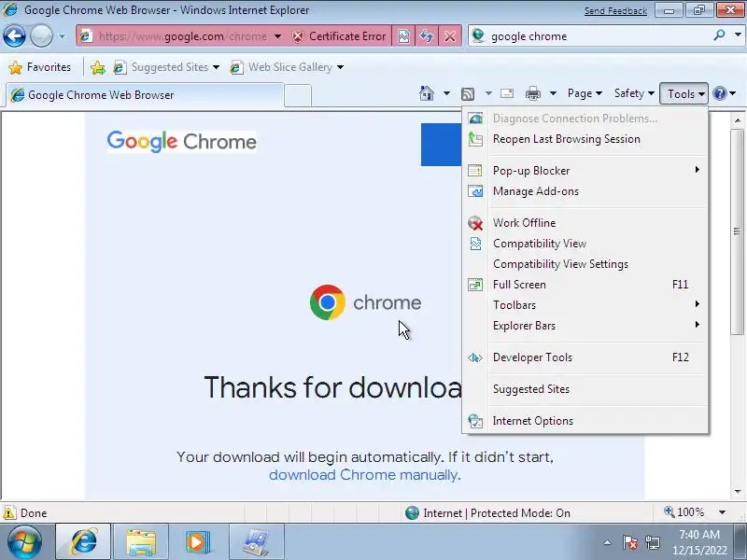Choose Manage Add-ons from Tools menu
Viewport: 747px width, 560px height.
585,191
